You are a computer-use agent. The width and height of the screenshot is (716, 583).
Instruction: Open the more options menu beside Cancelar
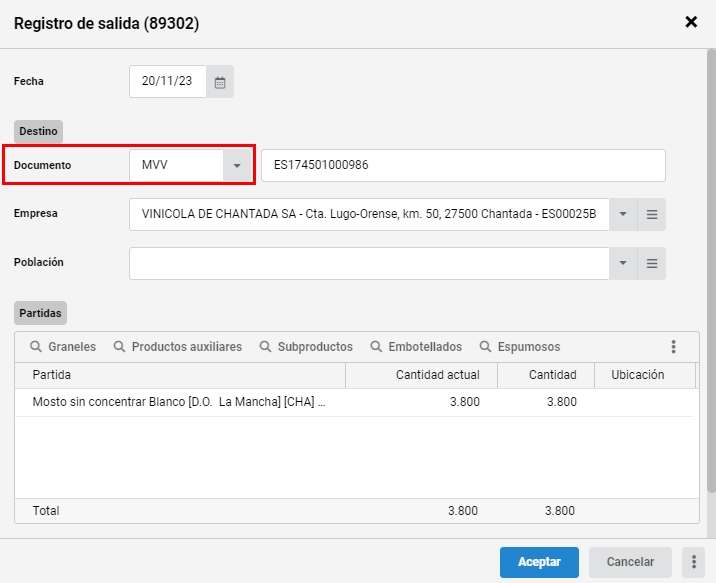point(694,562)
